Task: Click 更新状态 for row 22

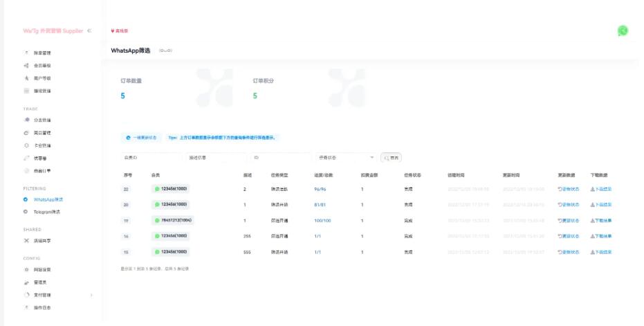Action: [569, 190]
